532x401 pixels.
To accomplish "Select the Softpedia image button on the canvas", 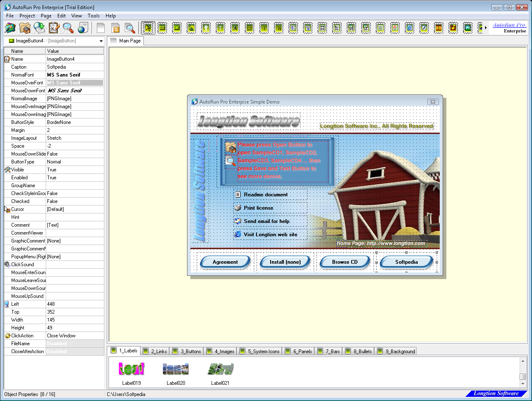I will click(406, 262).
